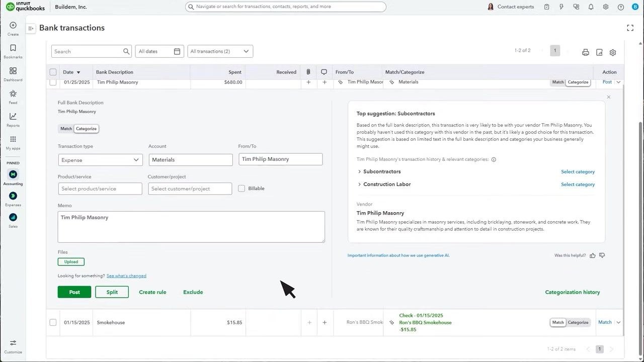Check the Tim Philip Masonry row checkbox
The image size is (644, 362).
point(53,82)
